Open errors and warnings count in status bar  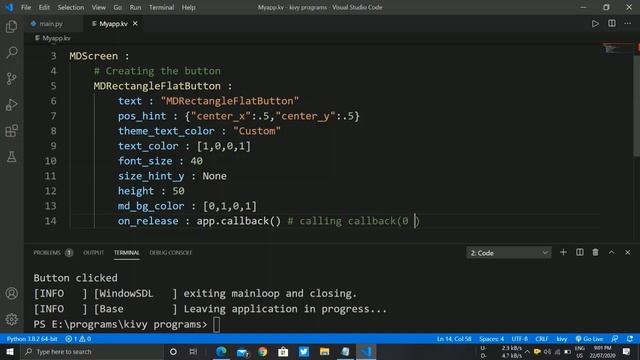pyautogui.click(x=78, y=339)
